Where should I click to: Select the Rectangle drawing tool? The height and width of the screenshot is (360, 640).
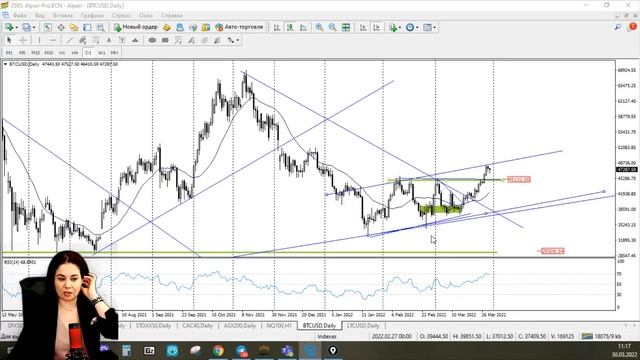[165, 40]
